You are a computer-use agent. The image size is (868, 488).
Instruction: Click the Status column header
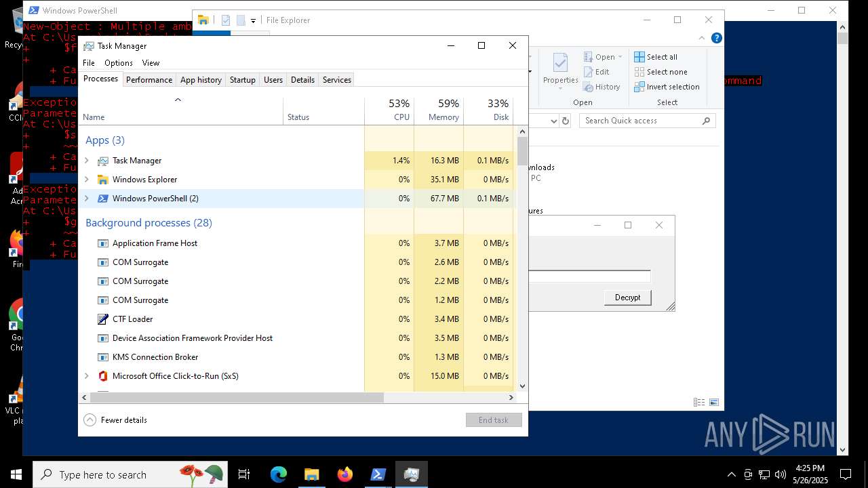(x=323, y=110)
